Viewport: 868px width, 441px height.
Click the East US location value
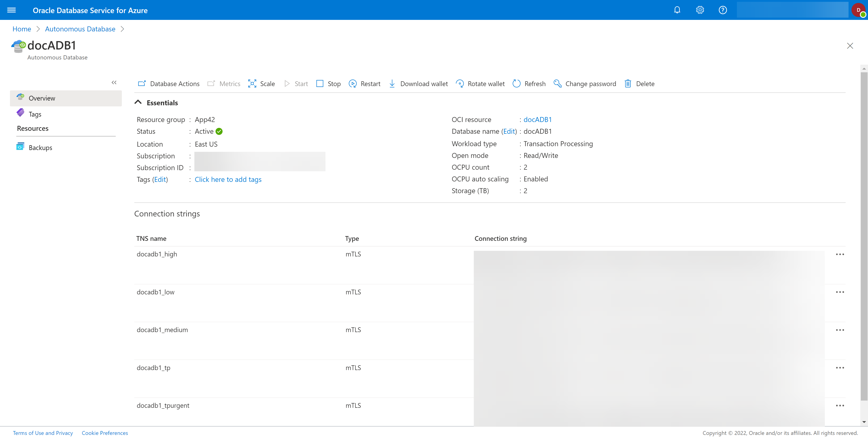[x=206, y=144]
